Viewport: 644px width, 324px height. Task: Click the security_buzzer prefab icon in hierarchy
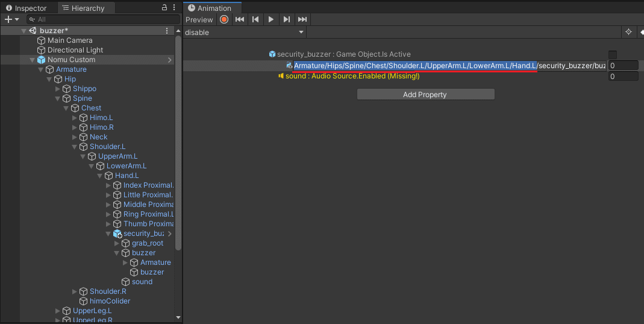(117, 233)
